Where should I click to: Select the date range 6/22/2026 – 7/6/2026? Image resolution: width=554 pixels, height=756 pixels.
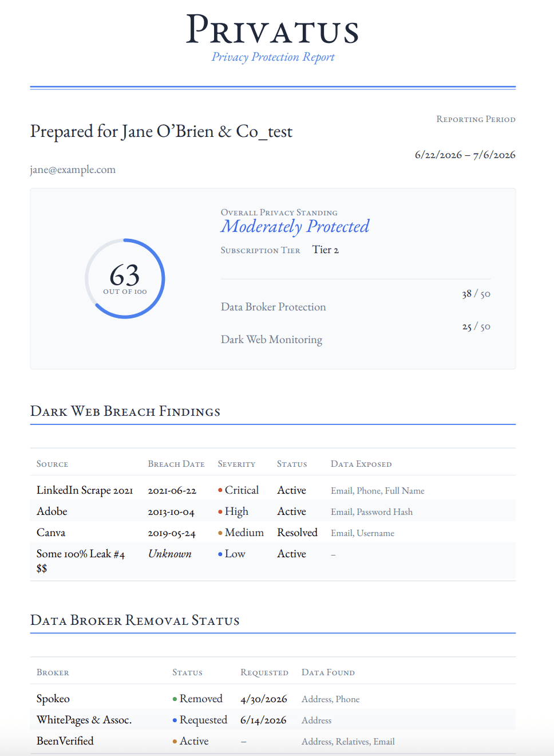(465, 155)
